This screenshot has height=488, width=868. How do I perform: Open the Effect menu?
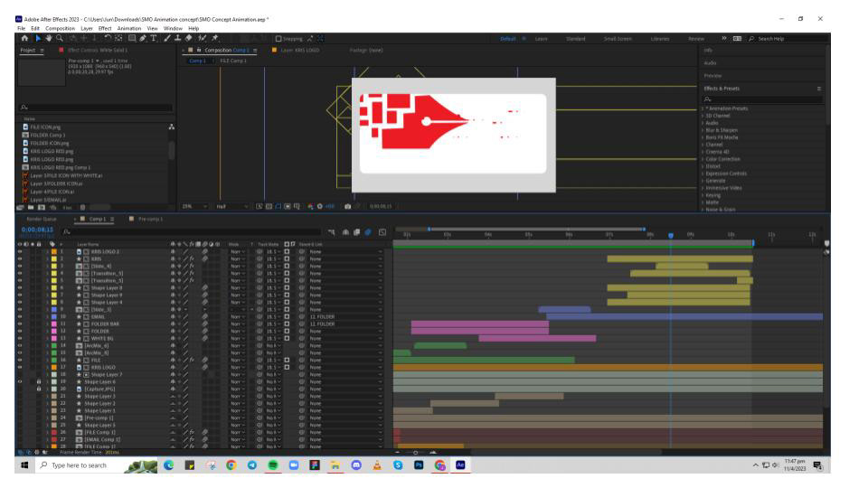coord(105,28)
